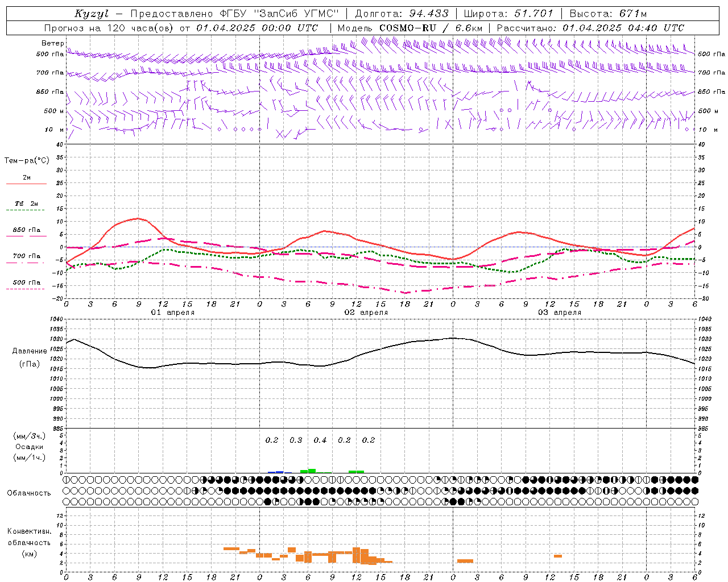Click the "Тем-ра(°C)" temperature label
The width and height of the screenshot is (728, 582).
click(x=27, y=161)
